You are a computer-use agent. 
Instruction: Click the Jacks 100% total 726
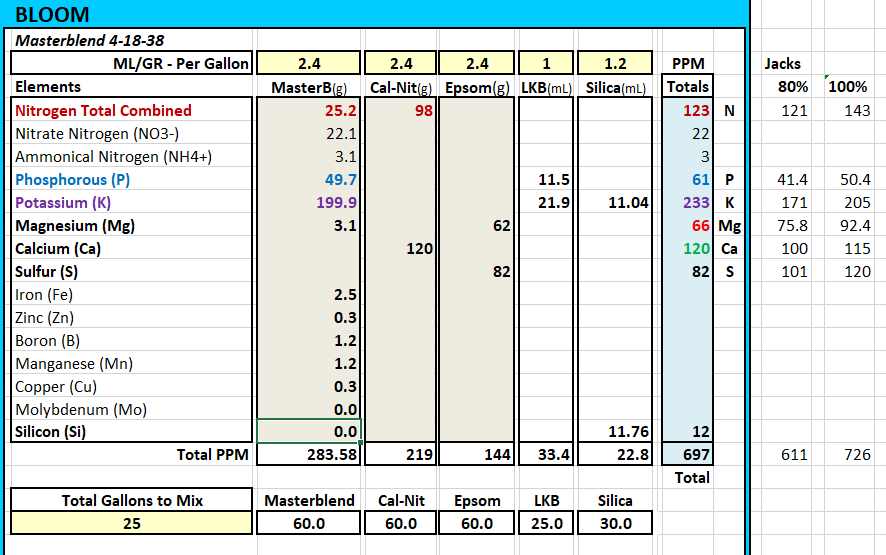click(857, 454)
